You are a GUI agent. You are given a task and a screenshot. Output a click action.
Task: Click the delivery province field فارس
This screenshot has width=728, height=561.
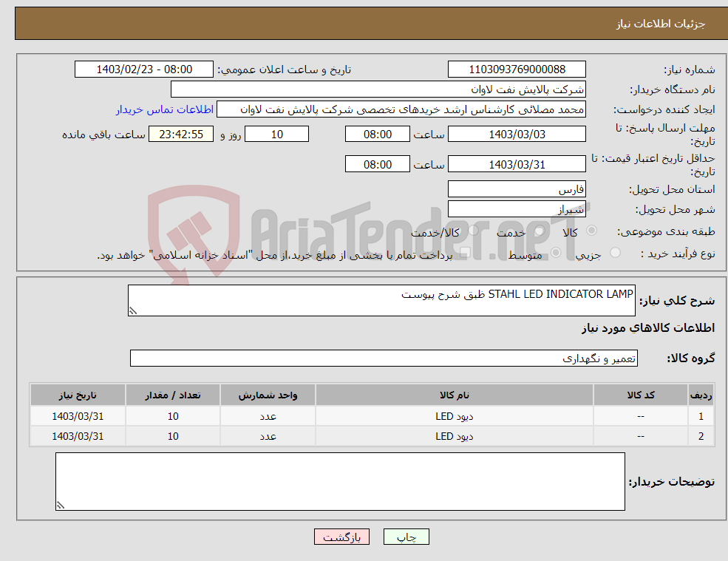[517, 189]
